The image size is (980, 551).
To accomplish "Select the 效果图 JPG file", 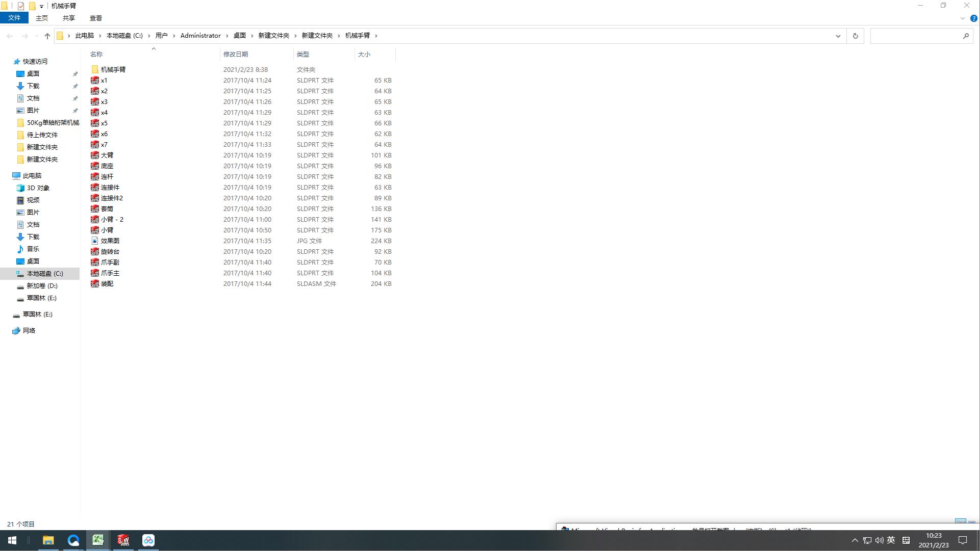I will [x=110, y=241].
